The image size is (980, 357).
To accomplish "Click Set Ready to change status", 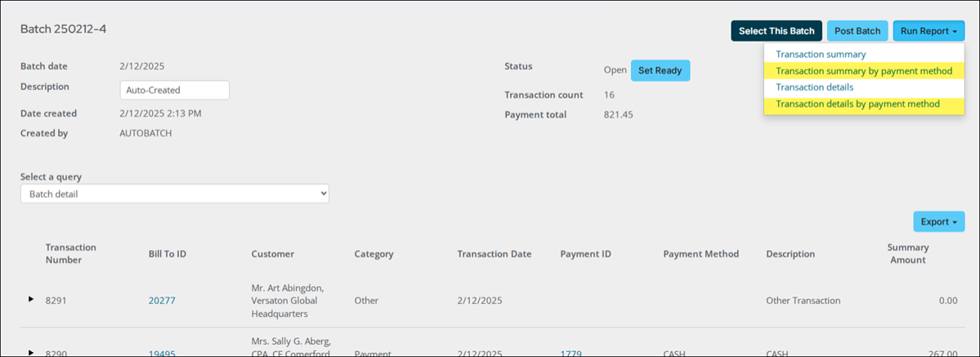I will [x=660, y=70].
